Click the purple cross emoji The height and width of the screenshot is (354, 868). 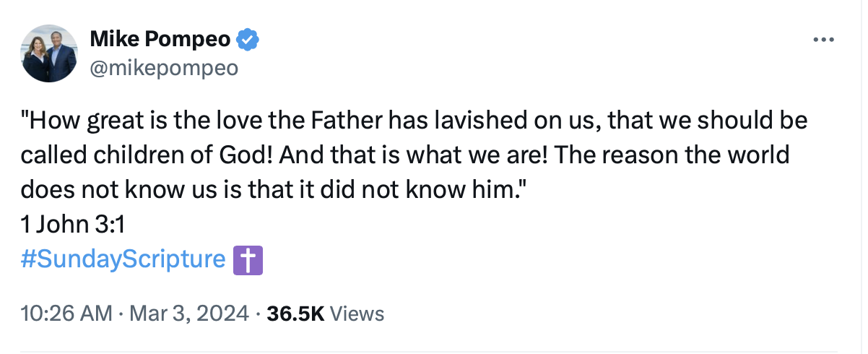coord(248,260)
